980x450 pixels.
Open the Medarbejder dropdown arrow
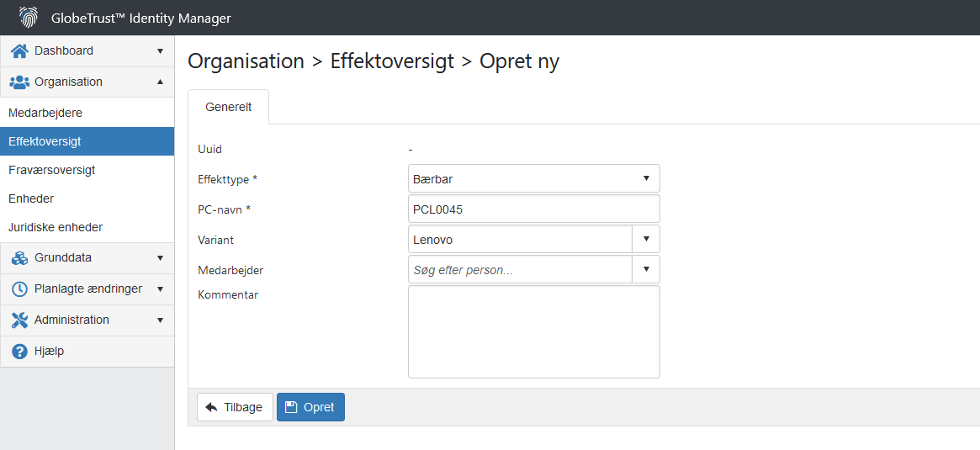(646, 269)
